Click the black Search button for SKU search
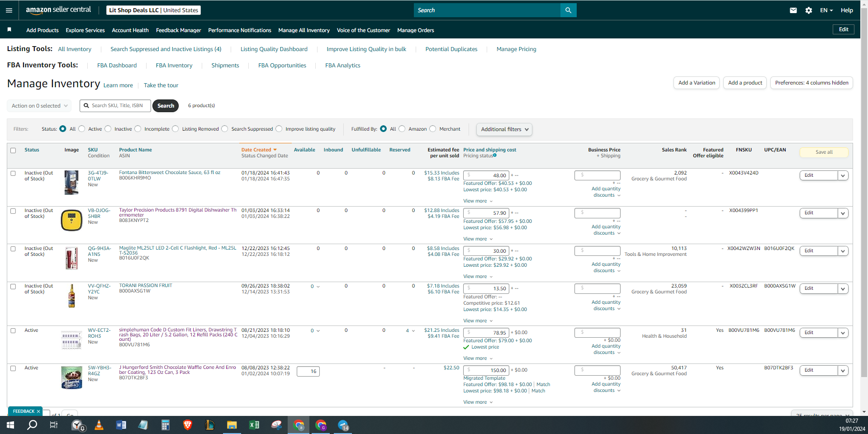This screenshot has height=434, width=868. 166,106
